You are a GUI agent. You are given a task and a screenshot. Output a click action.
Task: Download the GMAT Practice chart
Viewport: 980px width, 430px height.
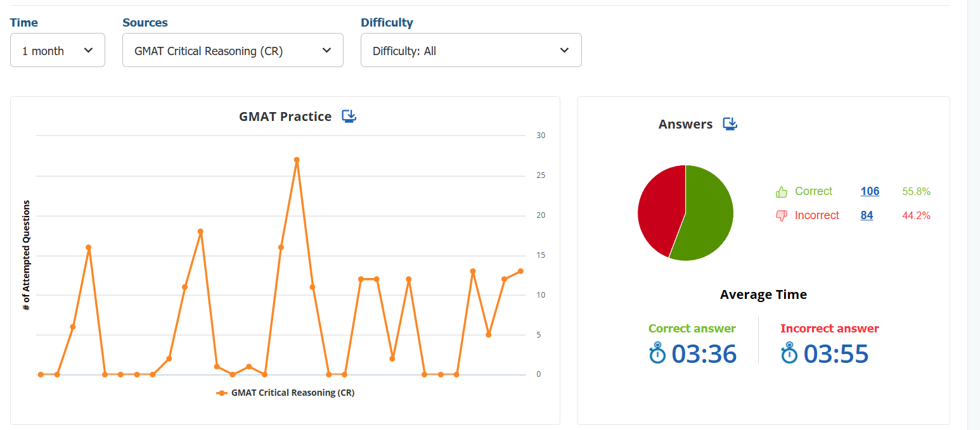tap(349, 116)
